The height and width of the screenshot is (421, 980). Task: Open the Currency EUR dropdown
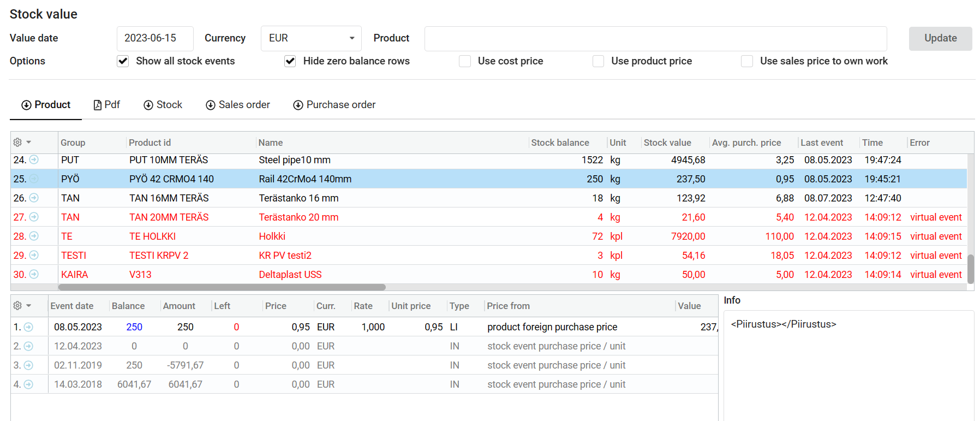(x=310, y=38)
